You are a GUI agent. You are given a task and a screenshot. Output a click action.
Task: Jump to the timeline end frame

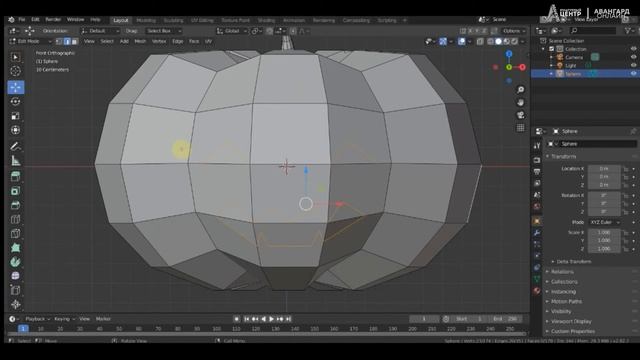click(289, 319)
